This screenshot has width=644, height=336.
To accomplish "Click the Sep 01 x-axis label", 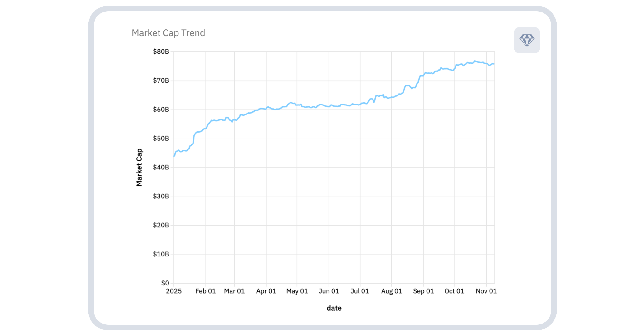I will tap(423, 291).
